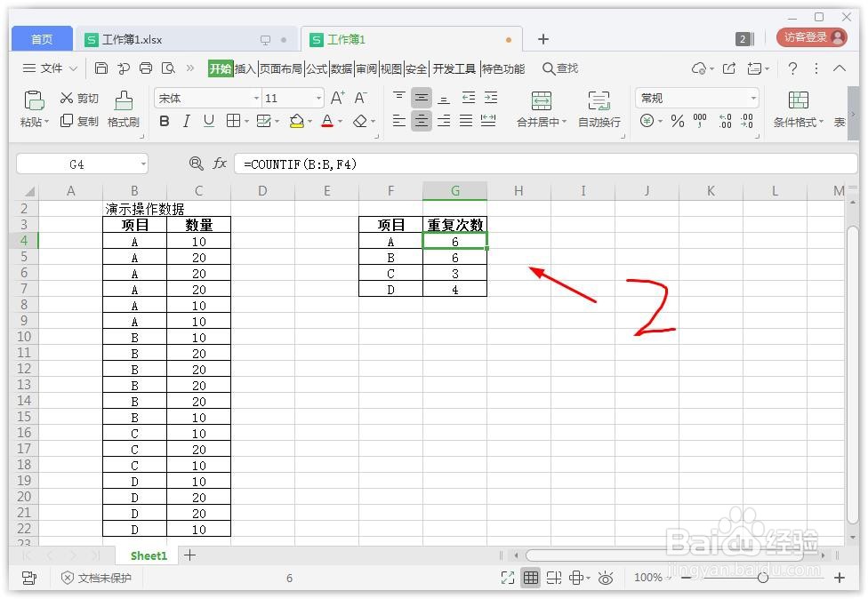Click the Print Preview icon
This screenshot has height=599, width=868.
click(x=168, y=68)
